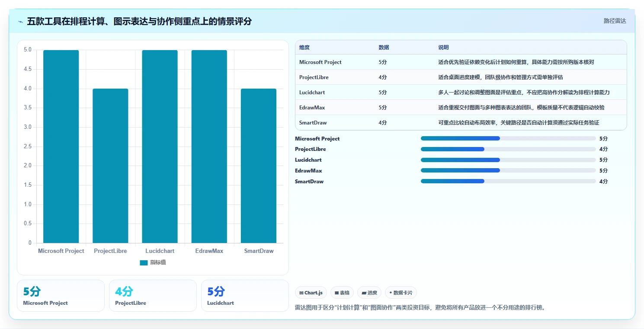
Task: Open the ProjectLibre 4分 data card
Action: 153,296
